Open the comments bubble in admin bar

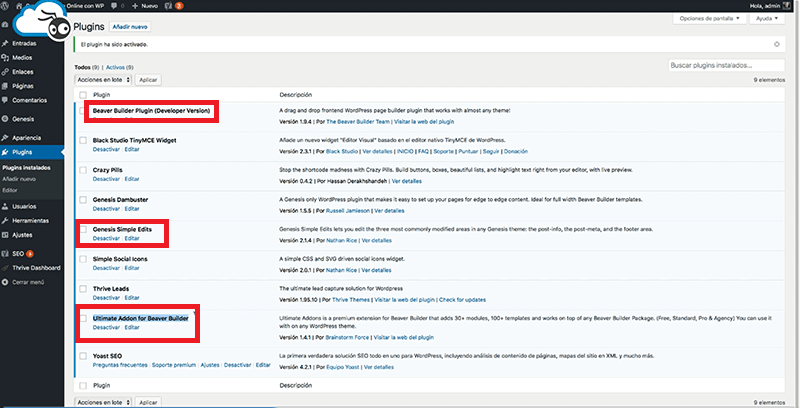tap(116, 6)
